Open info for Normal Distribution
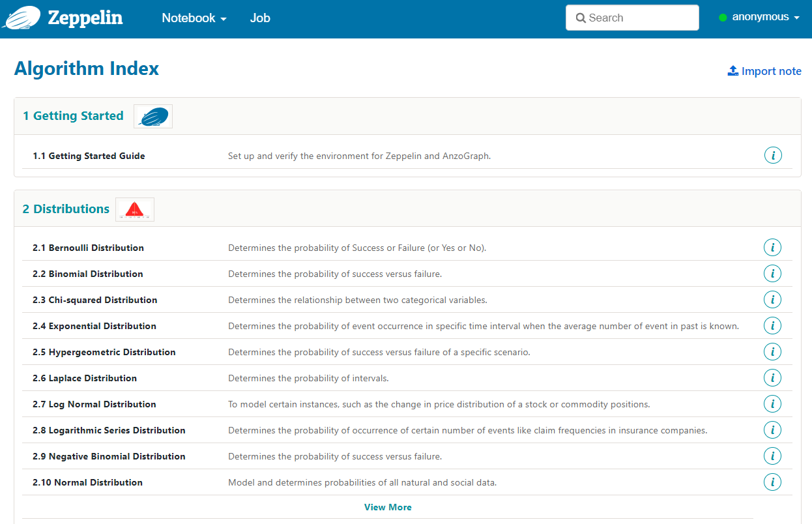Viewport: 812px width, 524px height. pos(772,482)
